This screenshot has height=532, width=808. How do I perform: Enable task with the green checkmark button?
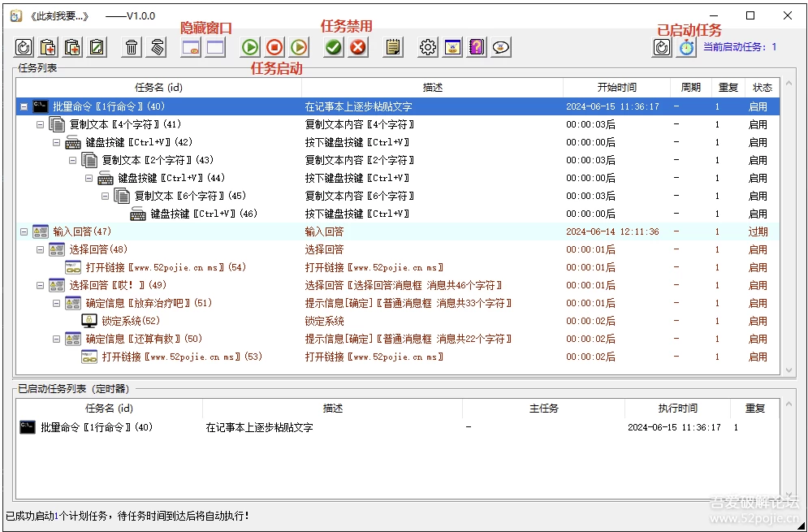333,48
